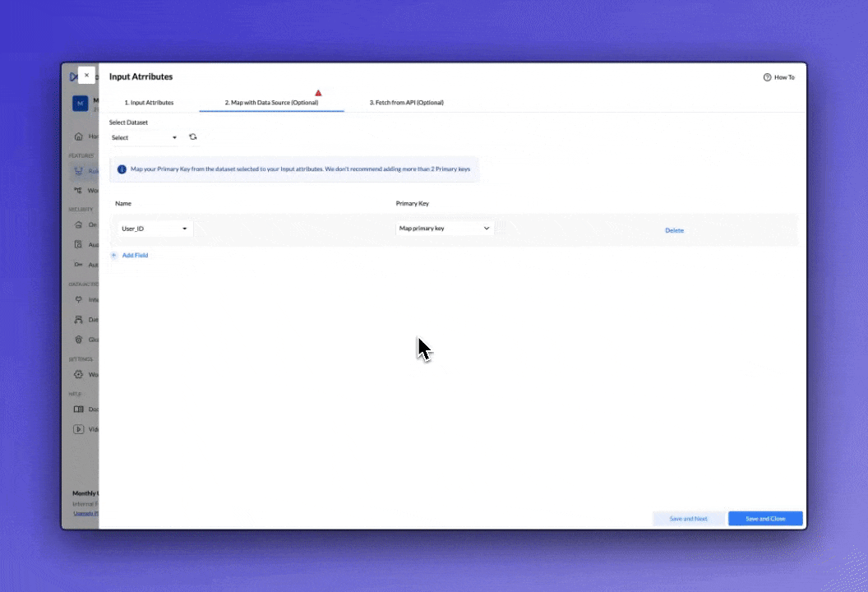Select the 2. Map with Data Source tab
Viewport: 868px width, 592px height.
pyautogui.click(x=271, y=103)
